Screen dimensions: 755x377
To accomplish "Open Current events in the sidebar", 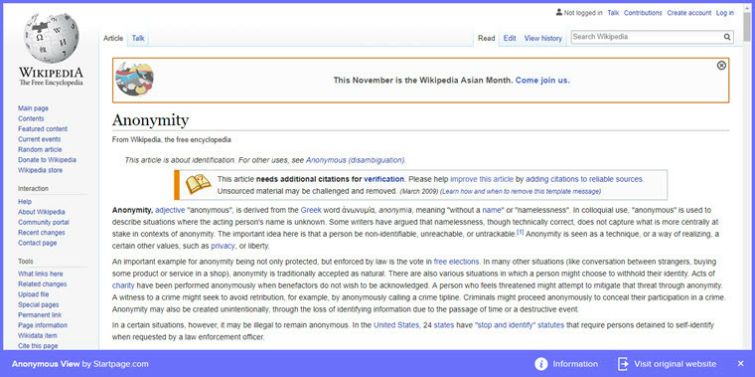I will (39, 139).
